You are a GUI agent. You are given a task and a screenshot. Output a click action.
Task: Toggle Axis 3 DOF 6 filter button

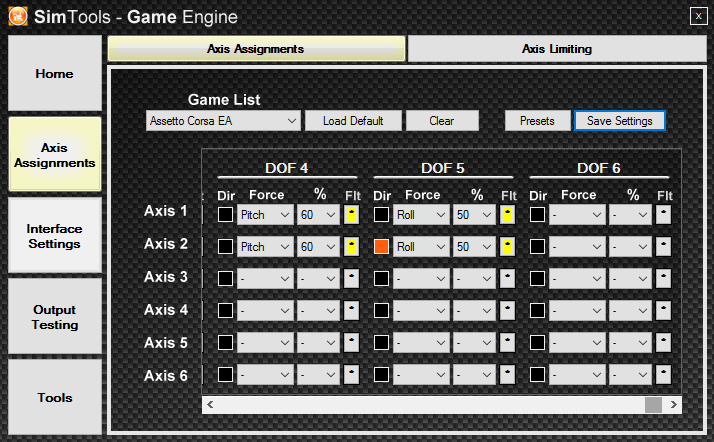pos(663,278)
